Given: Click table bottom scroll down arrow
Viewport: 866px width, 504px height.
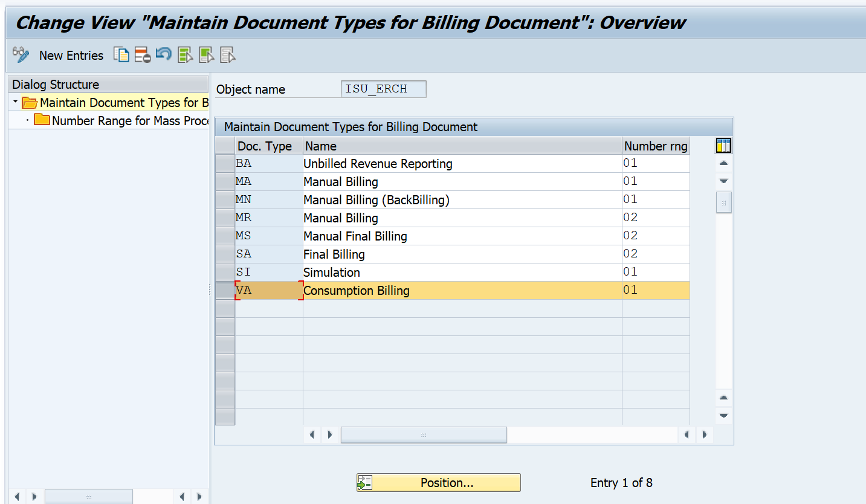Looking at the screenshot, I should (x=723, y=416).
